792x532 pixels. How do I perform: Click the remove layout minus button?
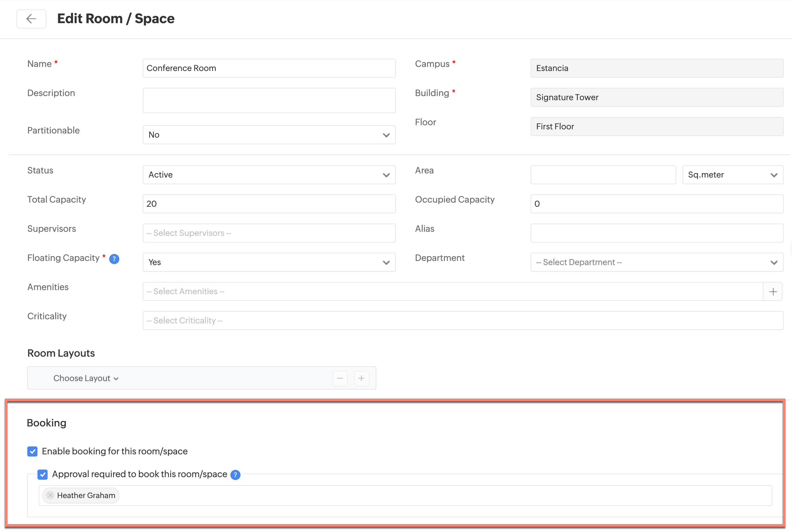[340, 378]
